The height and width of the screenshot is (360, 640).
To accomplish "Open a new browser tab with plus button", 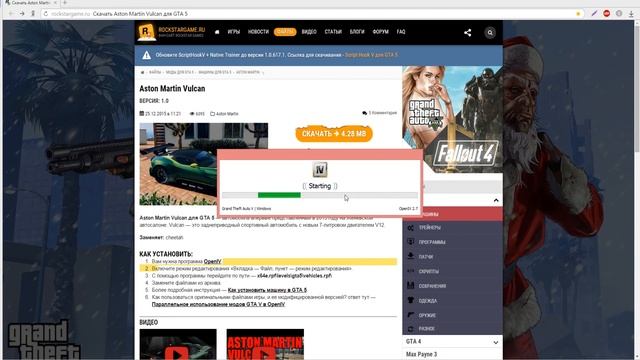I will [x=64, y=2].
